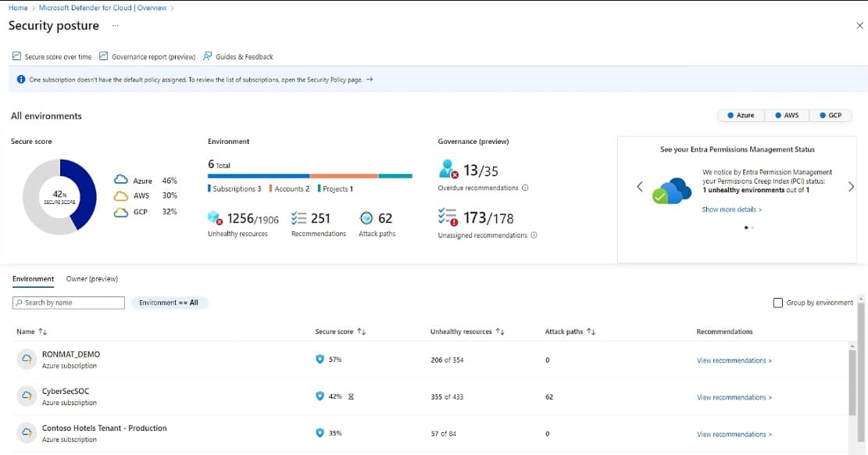Click the shield icon next to 42%
The height and width of the screenshot is (455, 868).
click(x=320, y=396)
